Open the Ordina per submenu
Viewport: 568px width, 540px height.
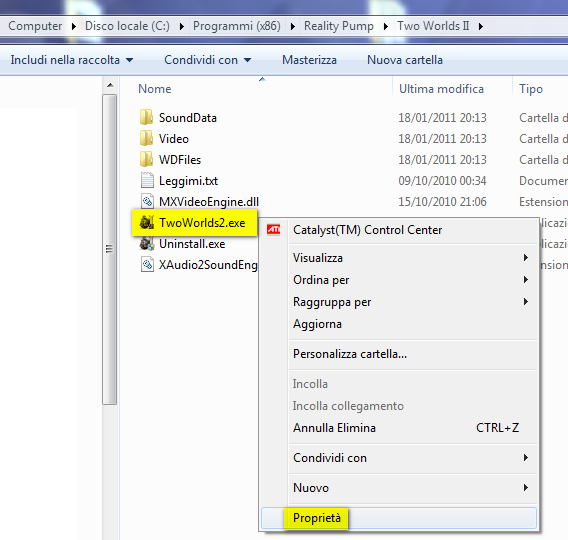(x=398, y=280)
